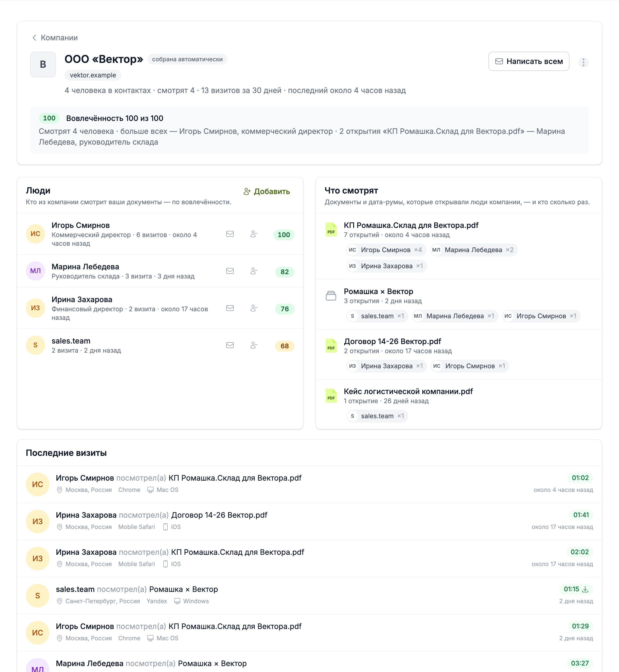
Task: Click PDF icon of Кейс логистической компании.pdf
Action: click(x=331, y=395)
